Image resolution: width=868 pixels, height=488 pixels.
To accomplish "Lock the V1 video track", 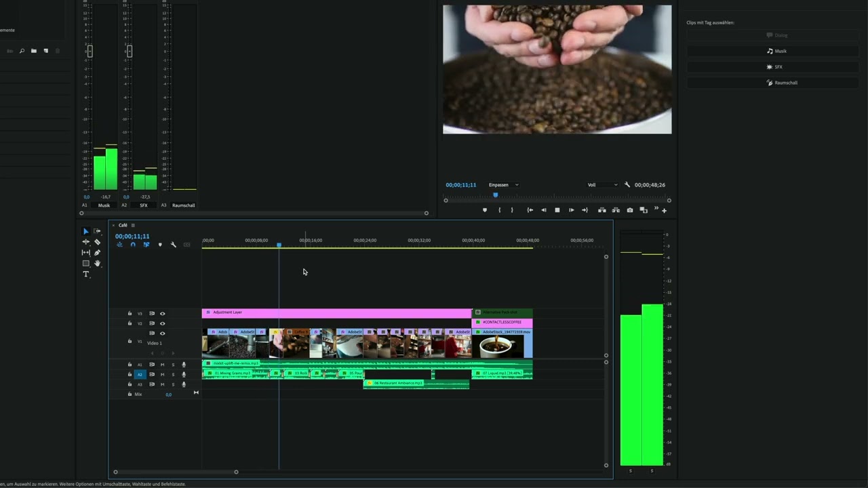I will coord(130,342).
